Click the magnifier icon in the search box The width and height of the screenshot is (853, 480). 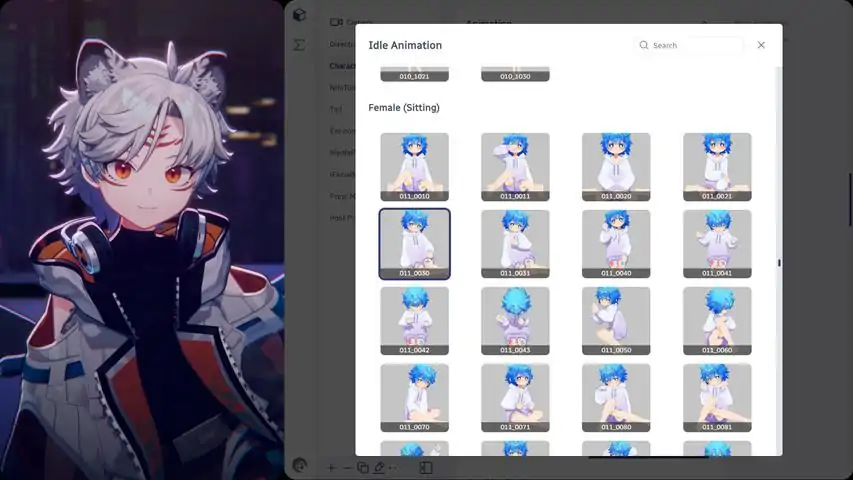click(x=644, y=45)
